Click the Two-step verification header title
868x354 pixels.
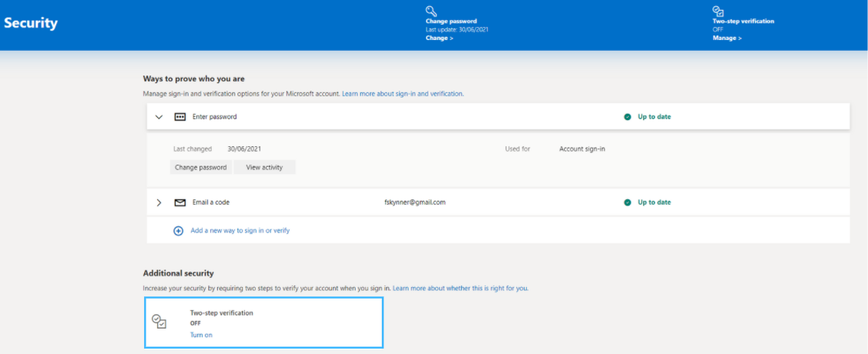[x=743, y=21]
